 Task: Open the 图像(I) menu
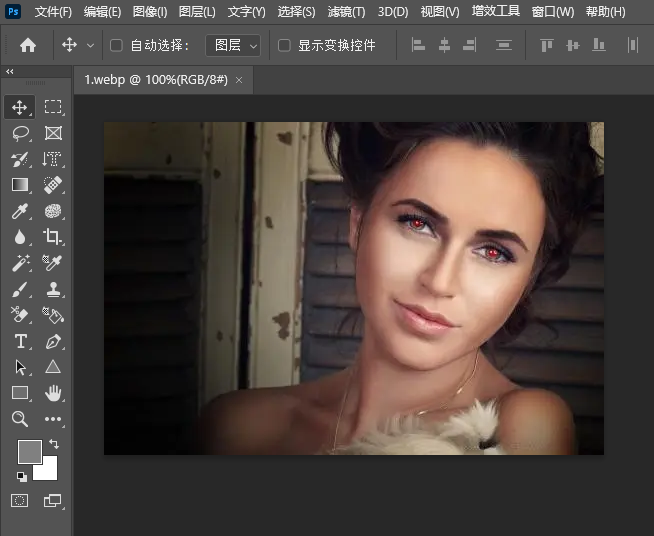click(150, 12)
